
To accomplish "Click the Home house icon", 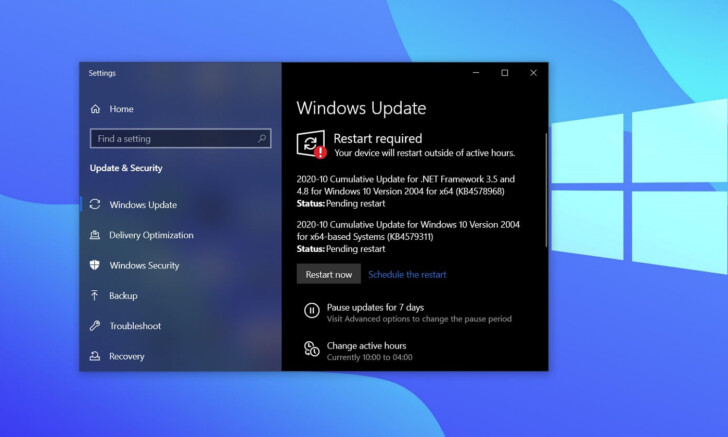I will [x=95, y=109].
